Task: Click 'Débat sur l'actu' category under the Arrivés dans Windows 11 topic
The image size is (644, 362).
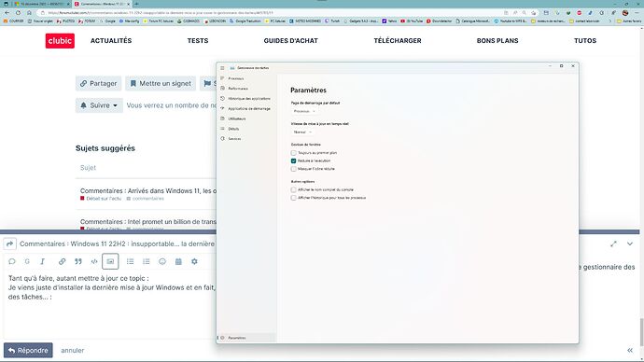Action: (x=101, y=199)
